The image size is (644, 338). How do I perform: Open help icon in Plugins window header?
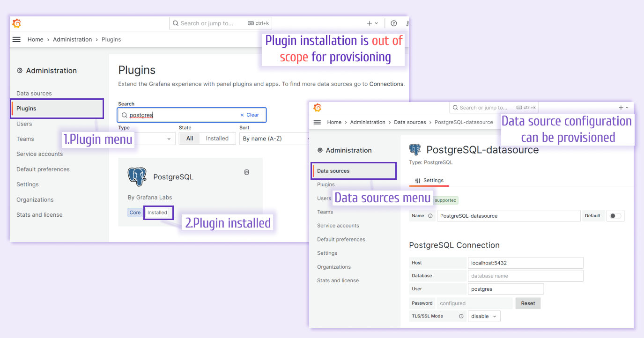point(394,23)
